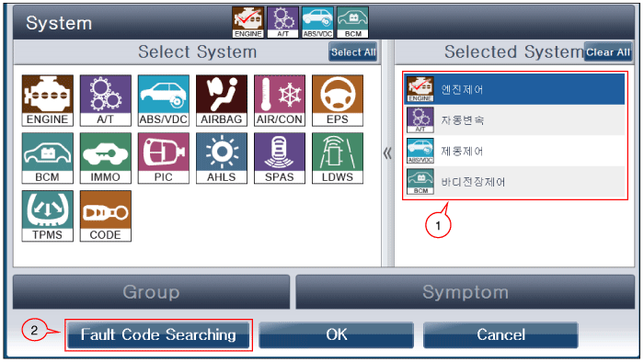
Task: Select the LDWS lane departure icon
Action: click(338, 158)
